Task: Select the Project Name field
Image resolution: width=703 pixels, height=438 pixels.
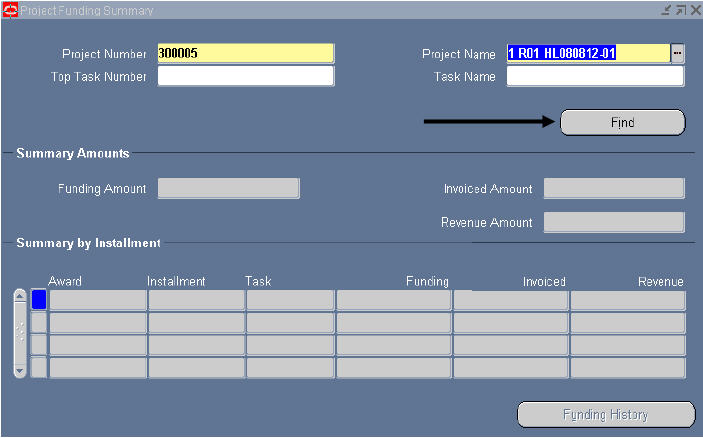Action: (587, 54)
